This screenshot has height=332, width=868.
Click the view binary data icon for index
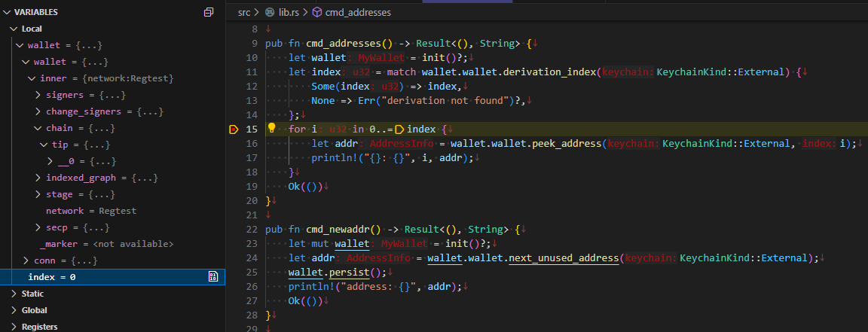[x=213, y=277]
